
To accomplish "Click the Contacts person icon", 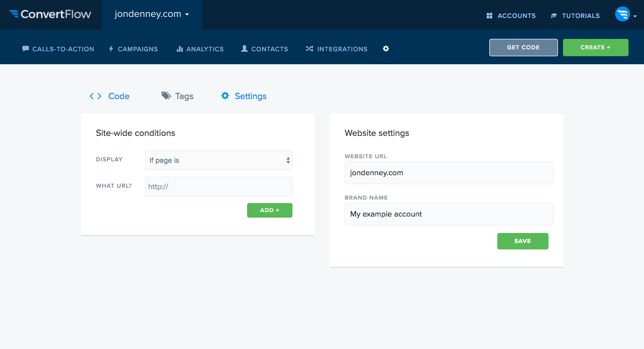I will [x=244, y=49].
